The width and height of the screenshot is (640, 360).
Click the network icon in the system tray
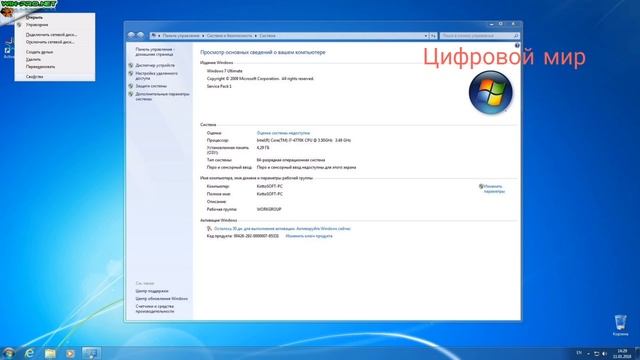(x=596, y=353)
